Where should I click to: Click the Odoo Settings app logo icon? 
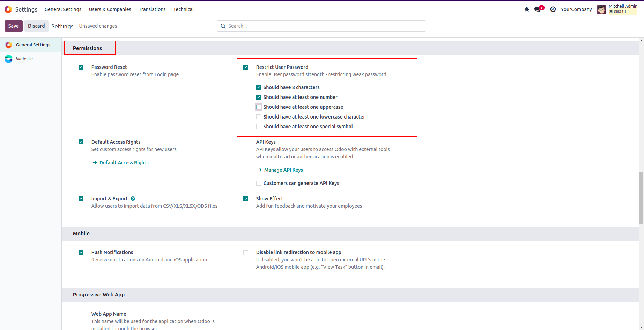[x=8, y=9]
